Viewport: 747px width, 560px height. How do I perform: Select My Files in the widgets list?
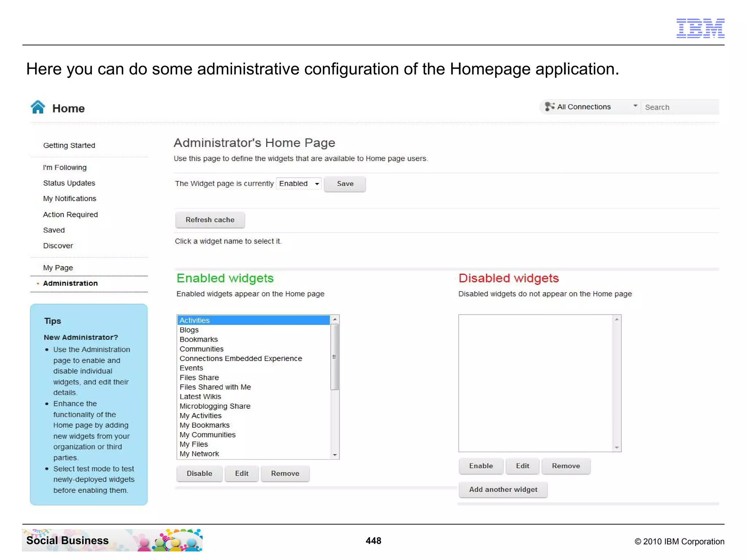253,444
